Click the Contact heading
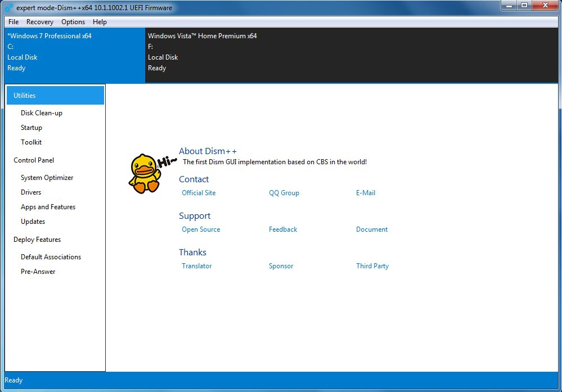Viewport: 562px width, 392px height. point(194,179)
